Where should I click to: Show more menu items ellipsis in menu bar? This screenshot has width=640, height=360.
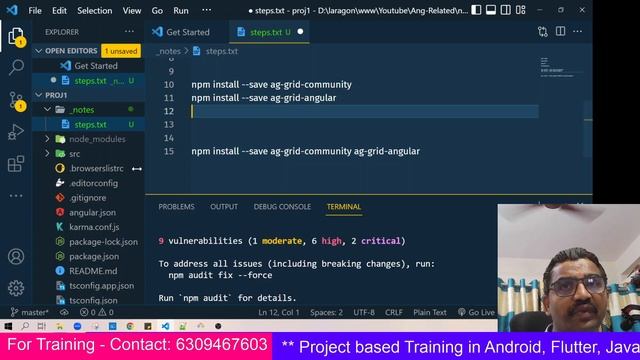pyautogui.click(x=207, y=10)
